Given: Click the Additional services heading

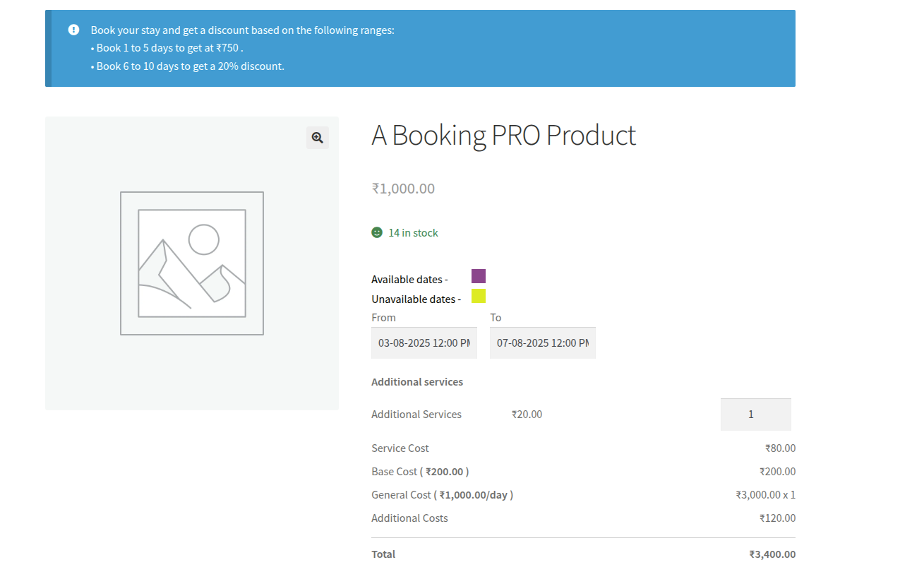Looking at the screenshot, I should [x=416, y=381].
